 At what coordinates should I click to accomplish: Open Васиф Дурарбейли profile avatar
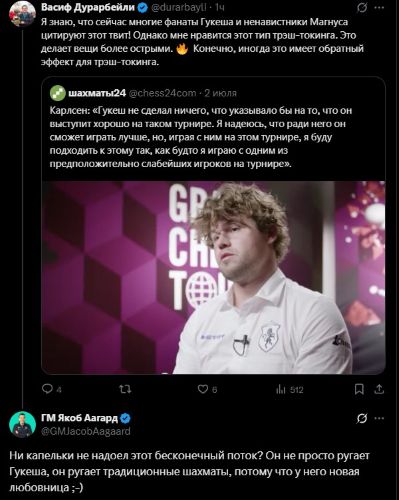click(22, 13)
